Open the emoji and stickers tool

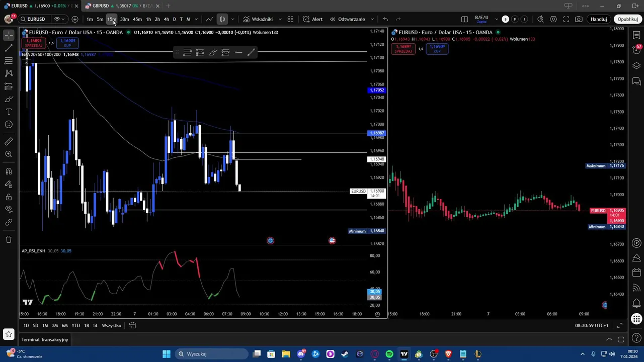point(9,125)
